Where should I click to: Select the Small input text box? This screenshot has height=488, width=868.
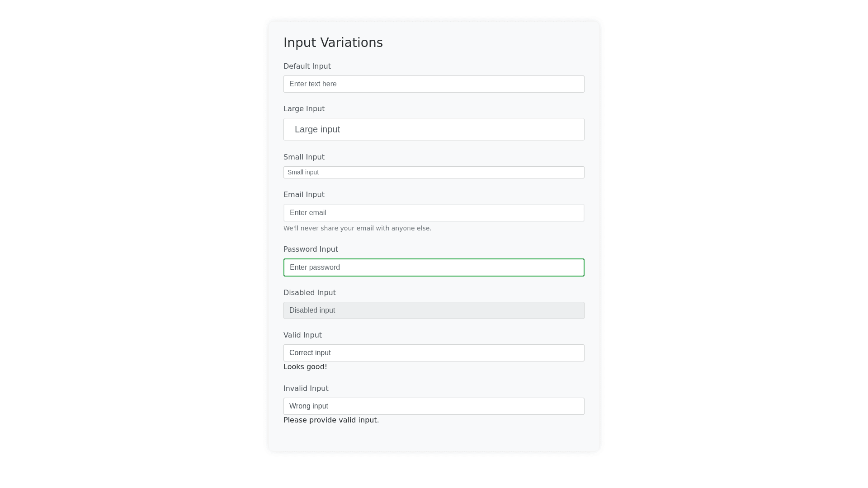coord(434,173)
